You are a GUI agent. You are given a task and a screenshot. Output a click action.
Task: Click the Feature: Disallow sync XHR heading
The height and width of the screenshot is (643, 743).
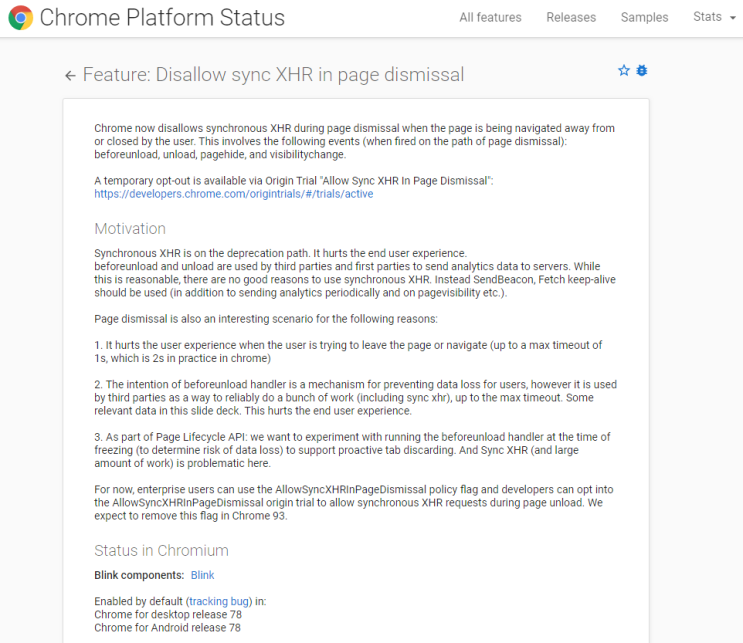click(x=273, y=75)
